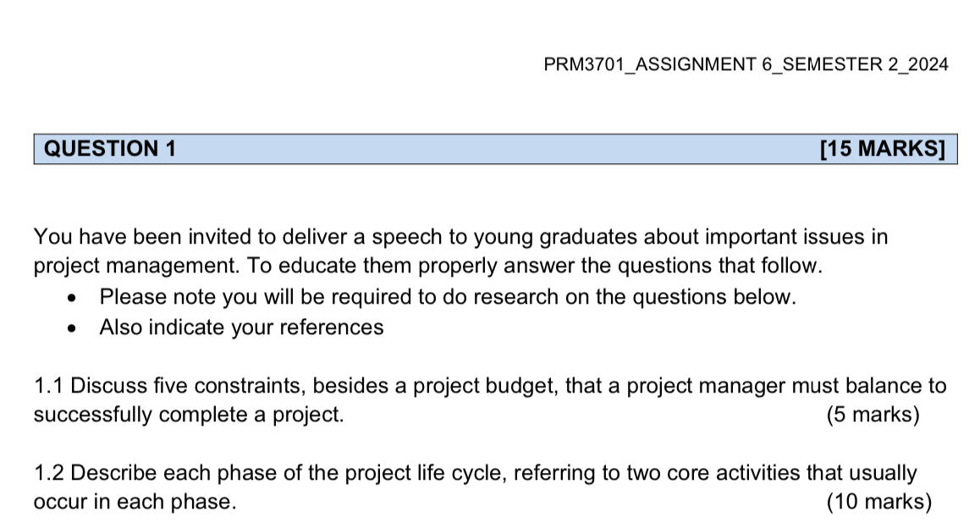Click the line starting 'You have been invited'
Screen dimensions: 980x528
pyautogui.click(x=460, y=237)
